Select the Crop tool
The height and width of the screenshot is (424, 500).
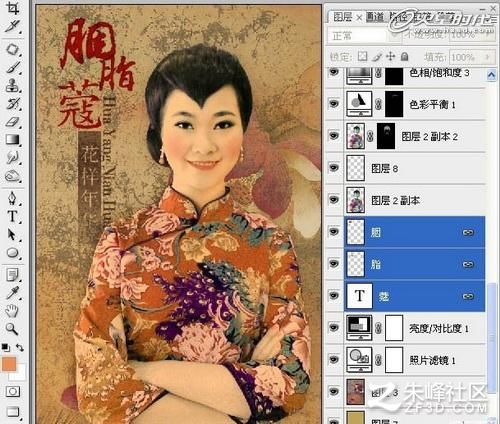click(13, 8)
